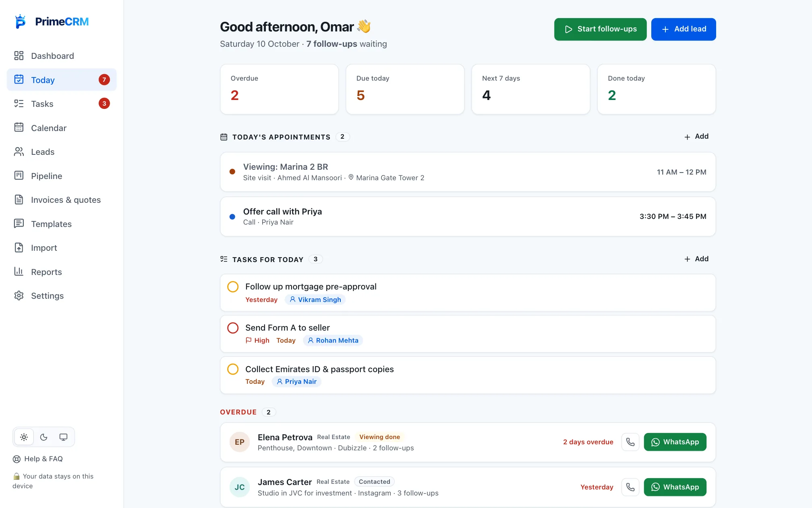The image size is (812, 508).
Task: Complete the Collect Emirates ID task circle
Action: click(233, 369)
